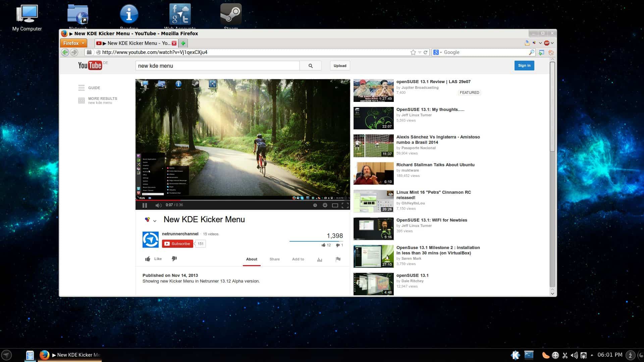644x362 pixels.
Task: Open the Readme desktop icon
Action: [129, 17]
